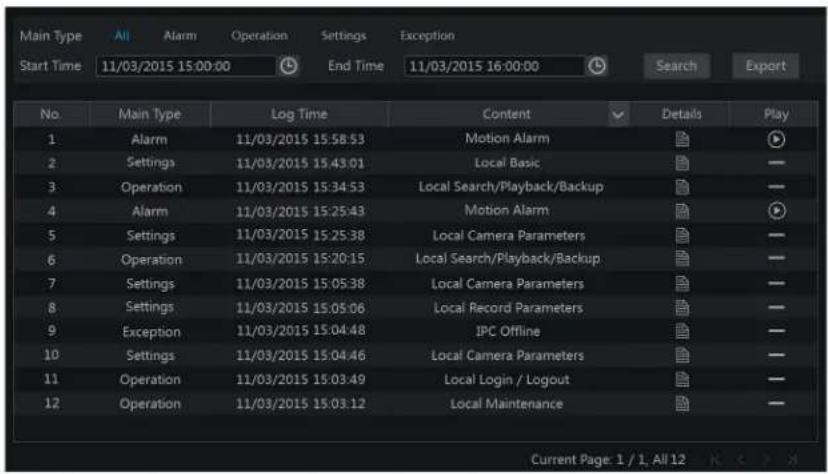Filter logs by Operation type
This screenshot has width=828, height=474.
tap(259, 36)
